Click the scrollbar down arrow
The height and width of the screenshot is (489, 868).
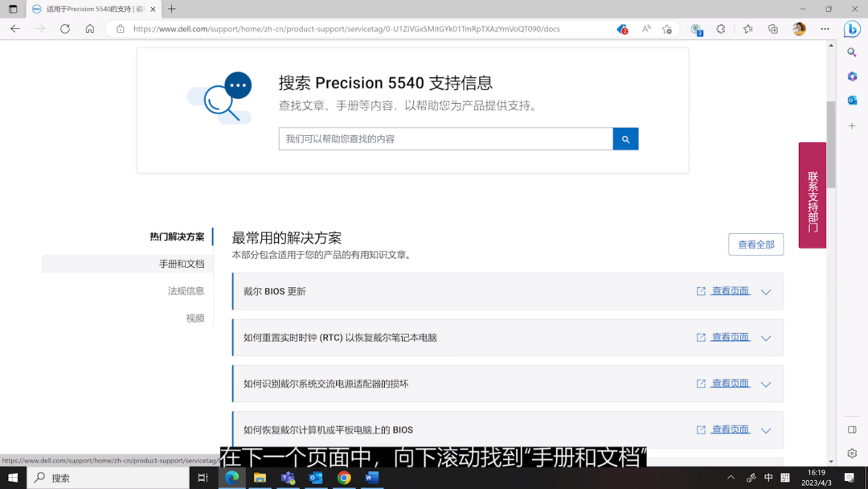(x=831, y=461)
